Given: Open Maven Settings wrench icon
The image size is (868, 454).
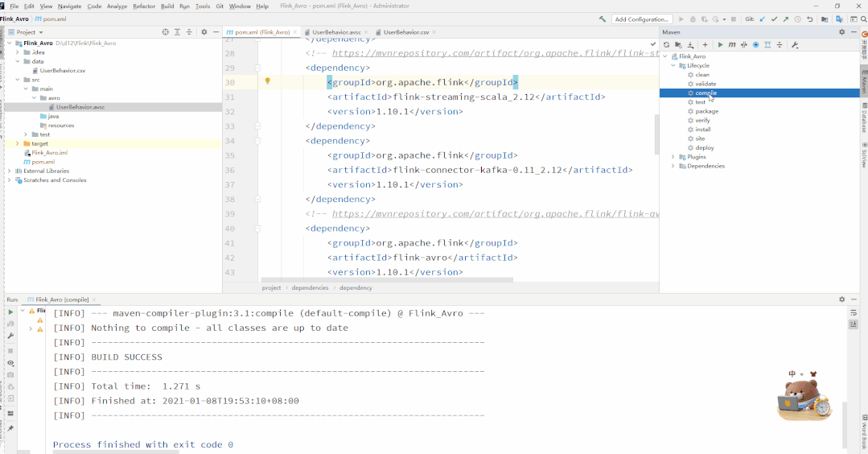Looking at the screenshot, I should coord(795,45).
